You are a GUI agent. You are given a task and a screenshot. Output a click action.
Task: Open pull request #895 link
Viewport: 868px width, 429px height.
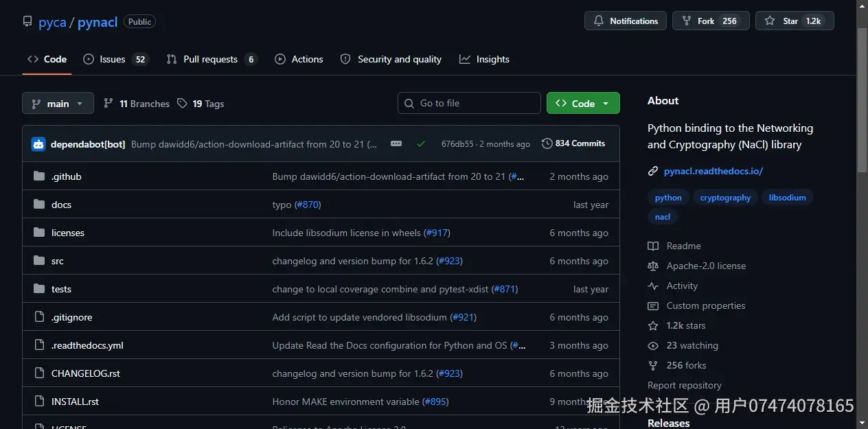[x=435, y=402]
